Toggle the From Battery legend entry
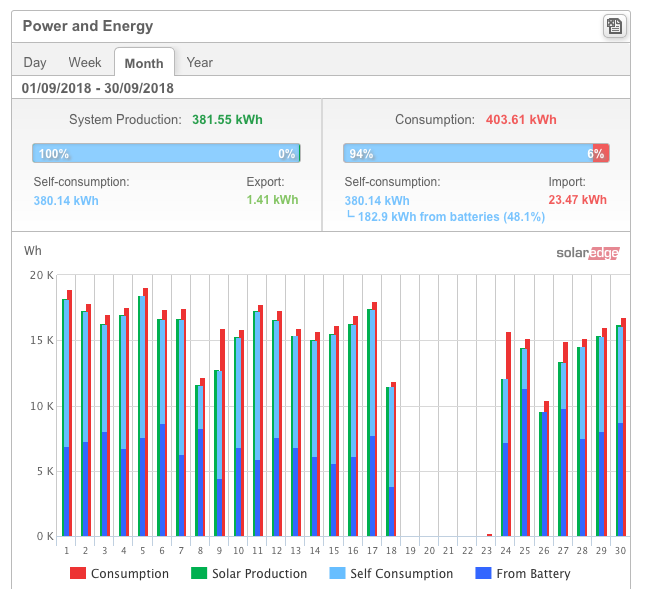The width and height of the screenshot is (648, 589). tap(523, 573)
